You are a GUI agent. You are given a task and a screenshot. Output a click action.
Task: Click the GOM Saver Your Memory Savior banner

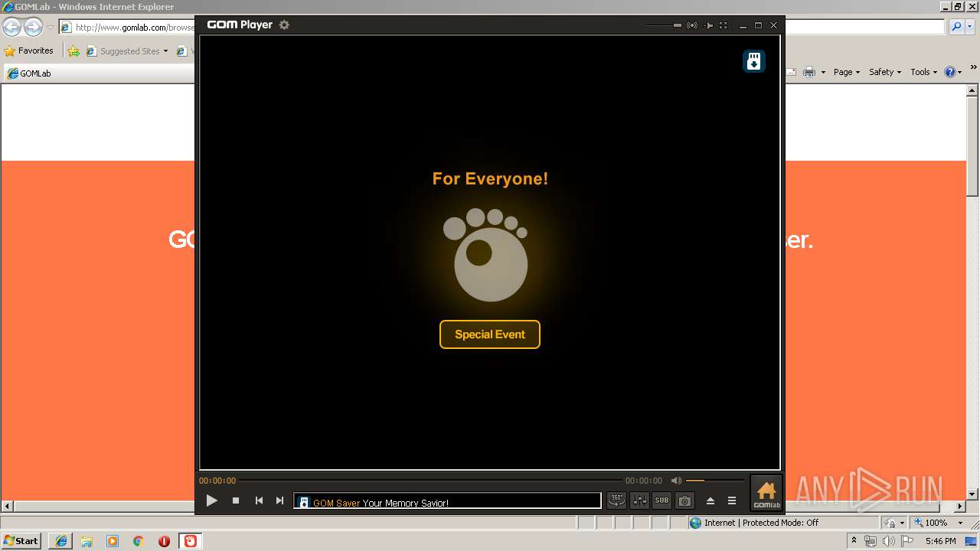pyautogui.click(x=448, y=502)
